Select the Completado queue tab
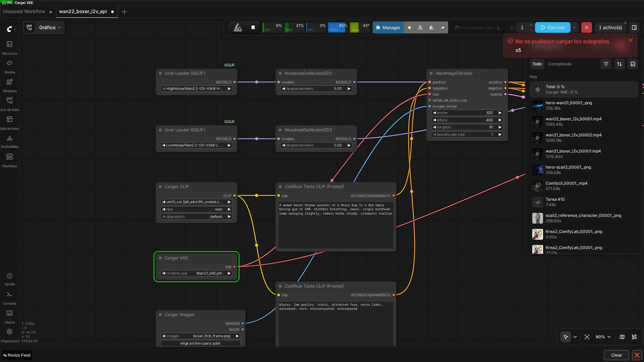This screenshot has height=362, width=644. [560, 64]
